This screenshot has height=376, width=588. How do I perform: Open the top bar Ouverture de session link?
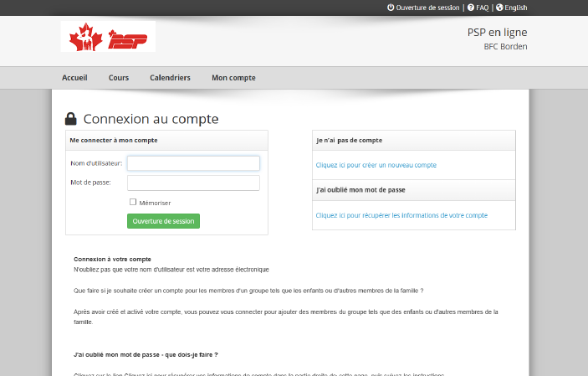click(x=427, y=8)
